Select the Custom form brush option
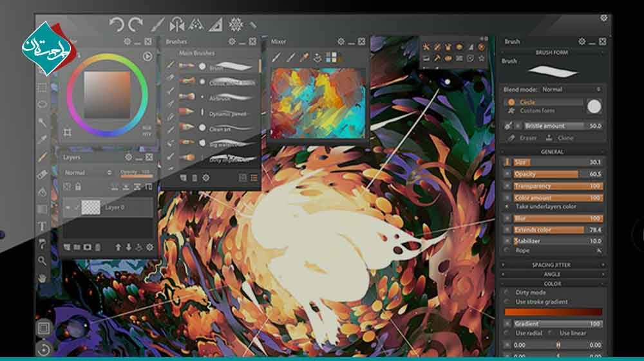Screen dimensions: 644x361 click(537, 111)
